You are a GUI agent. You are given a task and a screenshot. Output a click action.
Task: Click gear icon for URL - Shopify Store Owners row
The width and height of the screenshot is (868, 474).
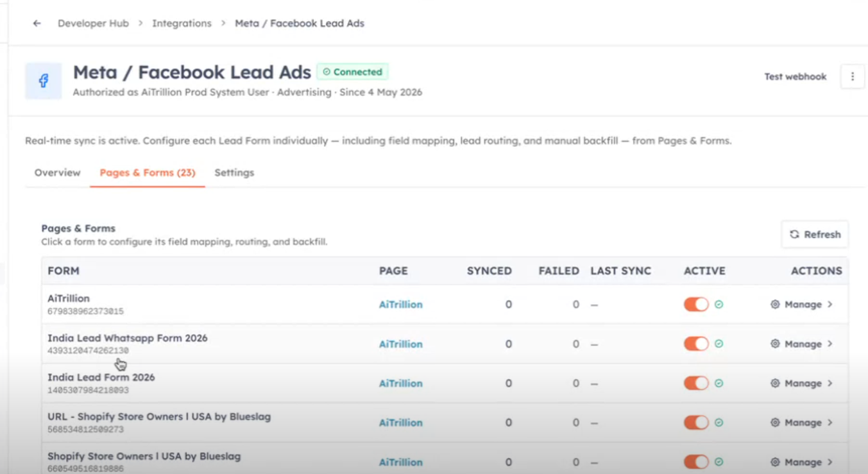[x=775, y=423]
